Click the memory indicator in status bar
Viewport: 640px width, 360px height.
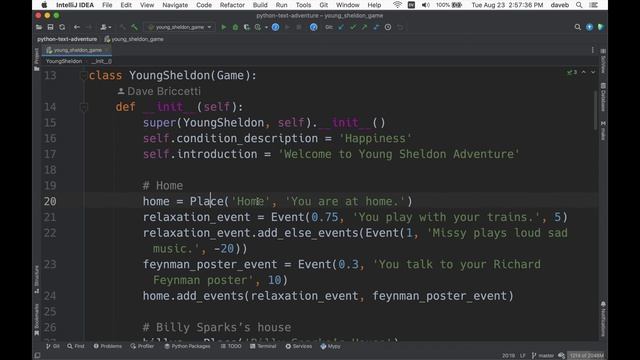[587, 356]
